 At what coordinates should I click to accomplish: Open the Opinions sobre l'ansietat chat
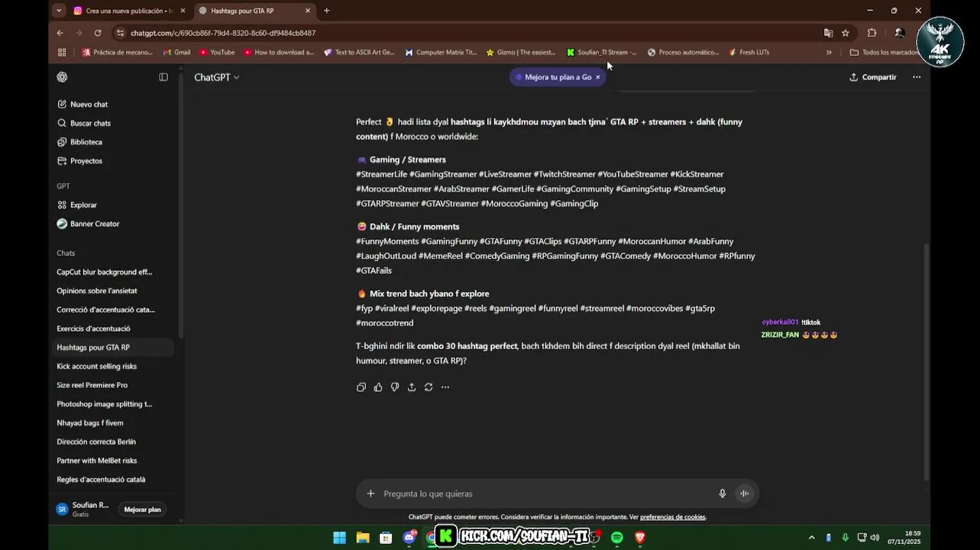click(97, 291)
